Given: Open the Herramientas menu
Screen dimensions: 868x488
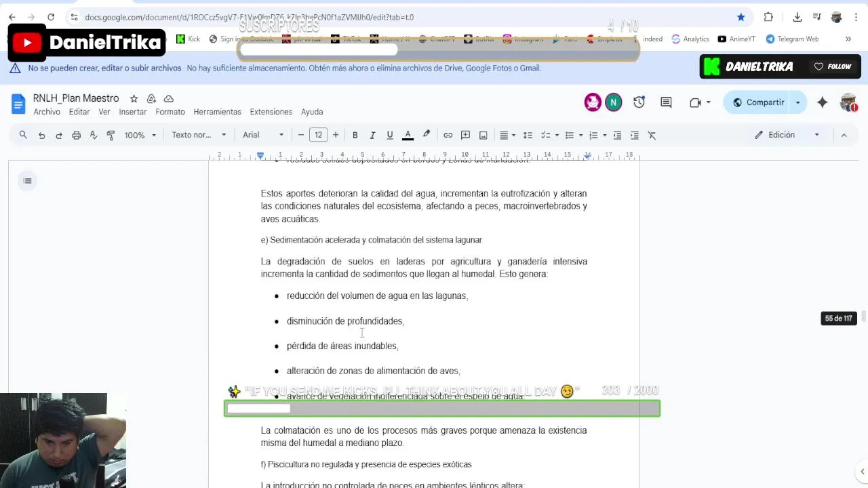Looking at the screenshot, I should pyautogui.click(x=217, y=112).
